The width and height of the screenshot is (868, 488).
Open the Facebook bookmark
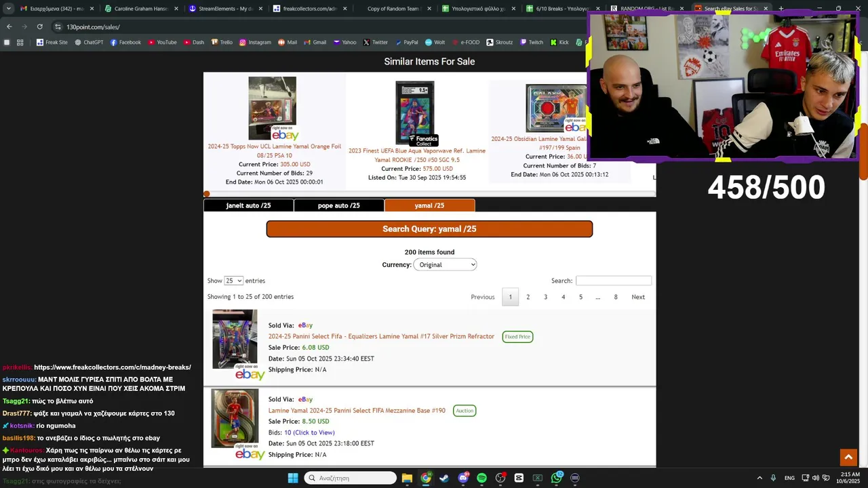tap(125, 42)
